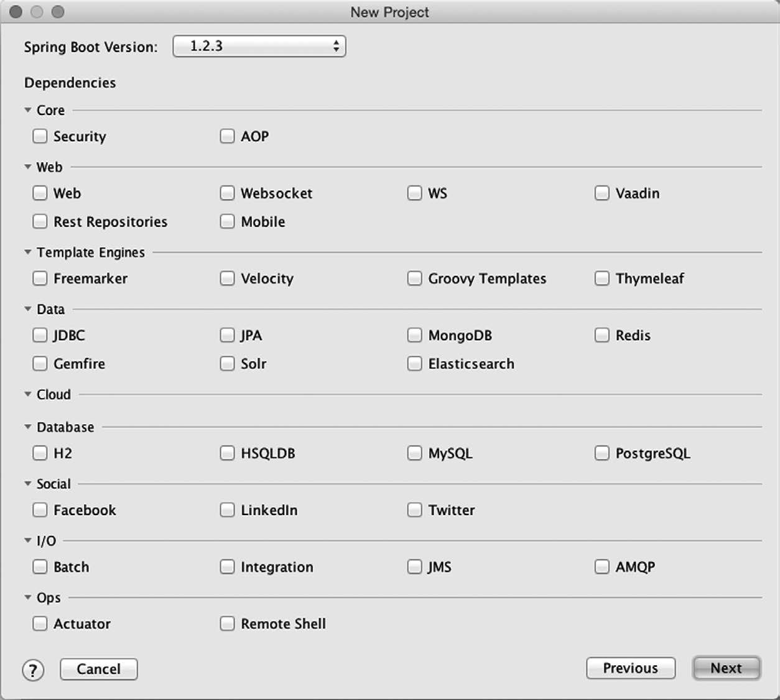Enable the Actuator ops checkbox

point(40,623)
